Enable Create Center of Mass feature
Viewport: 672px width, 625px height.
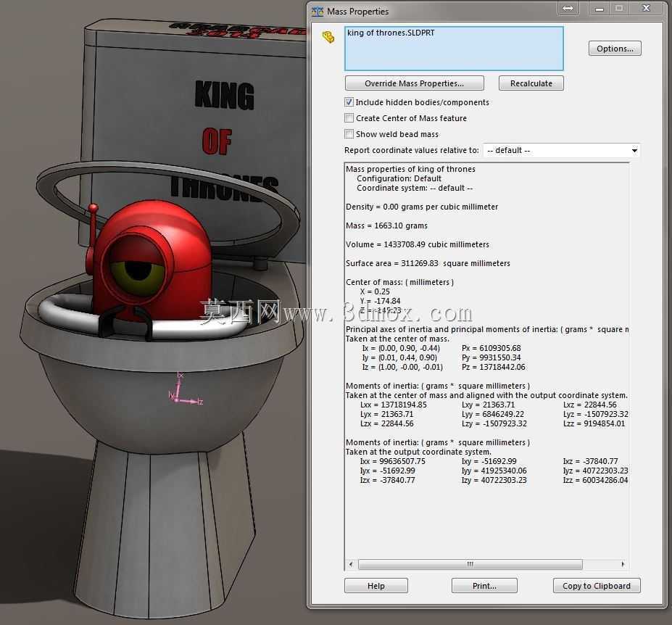(x=349, y=118)
